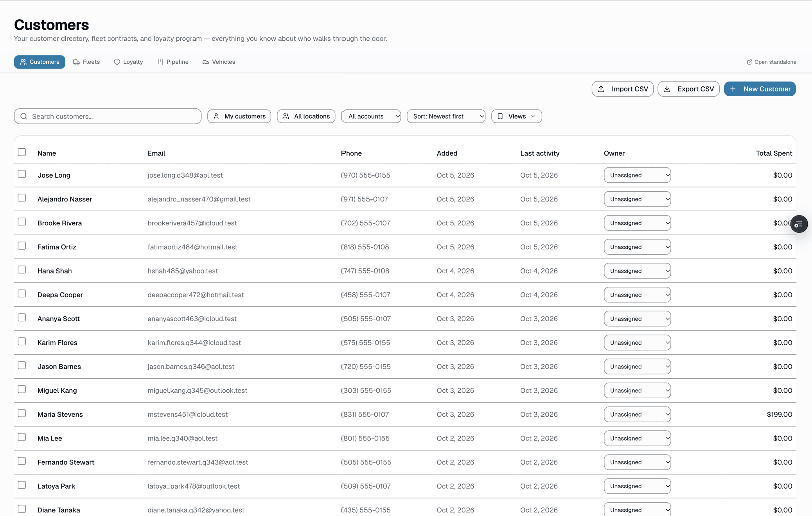Check the box for Jose Long
The width and height of the screenshot is (812, 516).
(x=22, y=174)
